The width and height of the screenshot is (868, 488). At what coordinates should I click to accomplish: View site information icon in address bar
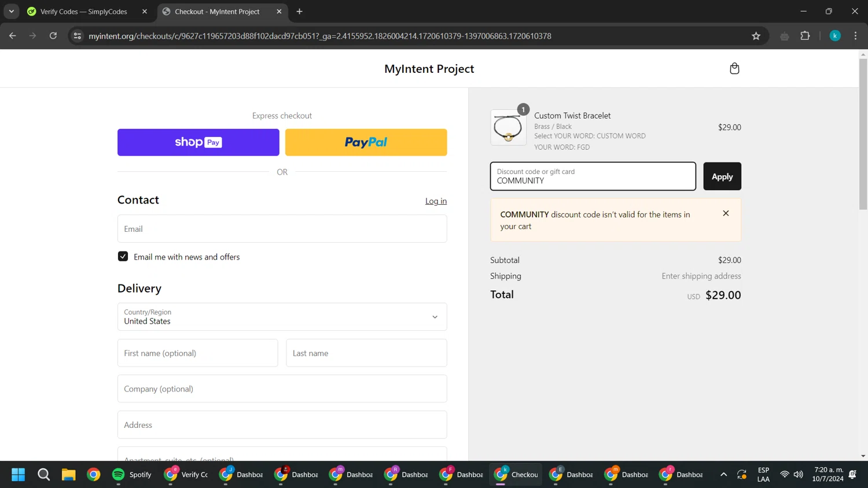click(78, 36)
